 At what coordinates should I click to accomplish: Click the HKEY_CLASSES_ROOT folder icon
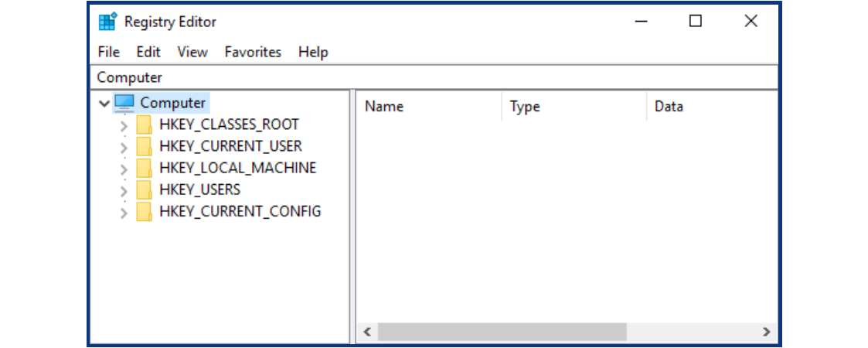click(x=144, y=125)
